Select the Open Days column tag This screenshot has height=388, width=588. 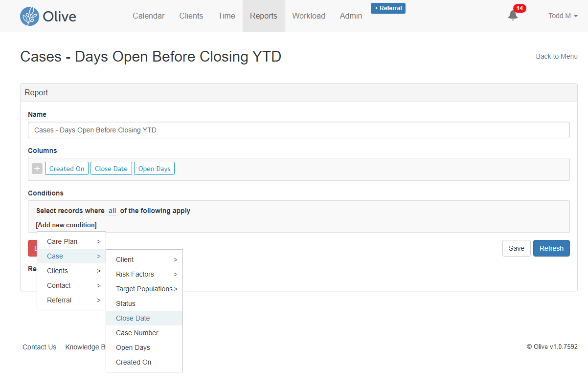click(x=154, y=169)
